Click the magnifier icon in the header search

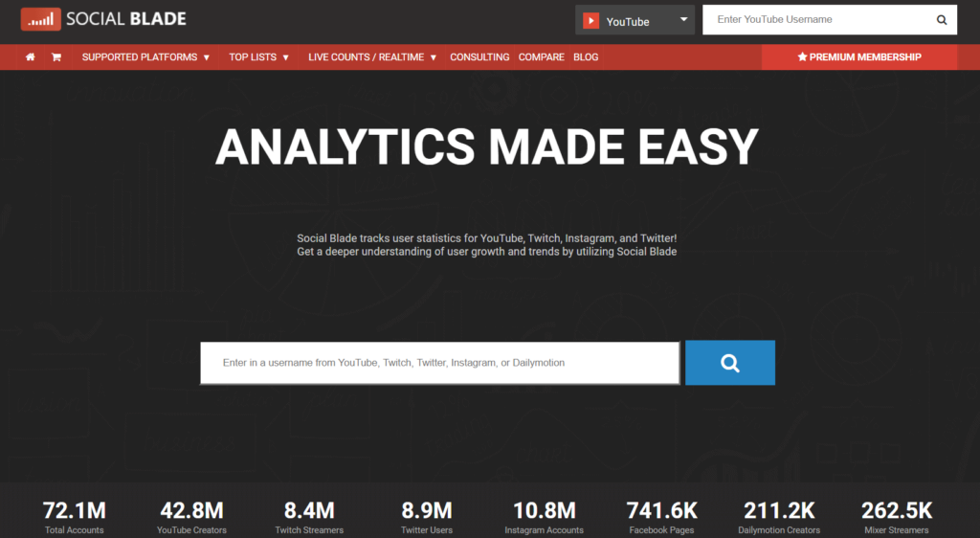(x=942, y=20)
